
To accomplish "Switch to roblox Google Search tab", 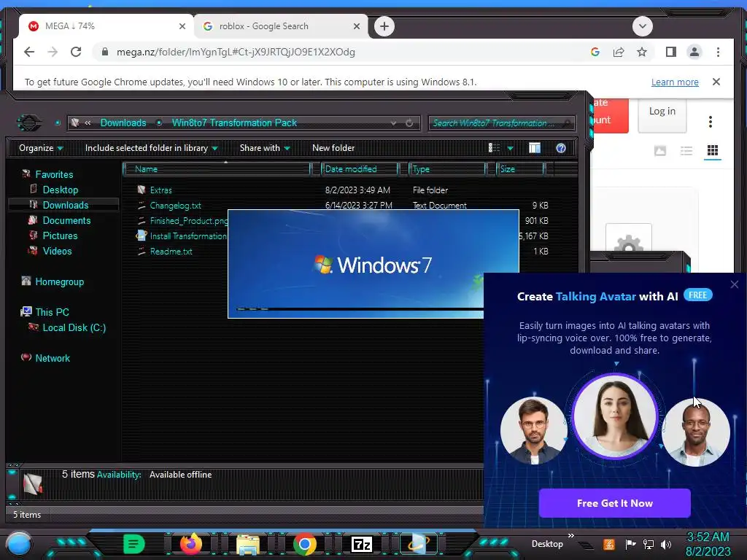I will click(x=281, y=26).
